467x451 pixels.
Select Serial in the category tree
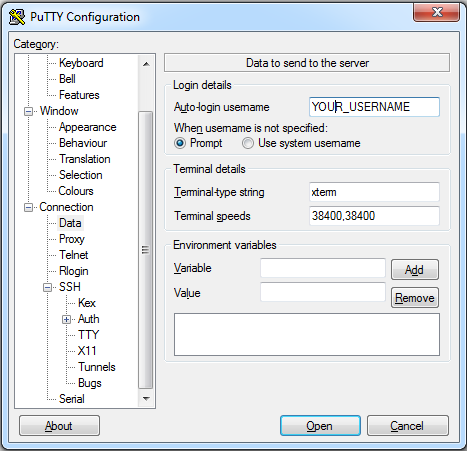72,399
